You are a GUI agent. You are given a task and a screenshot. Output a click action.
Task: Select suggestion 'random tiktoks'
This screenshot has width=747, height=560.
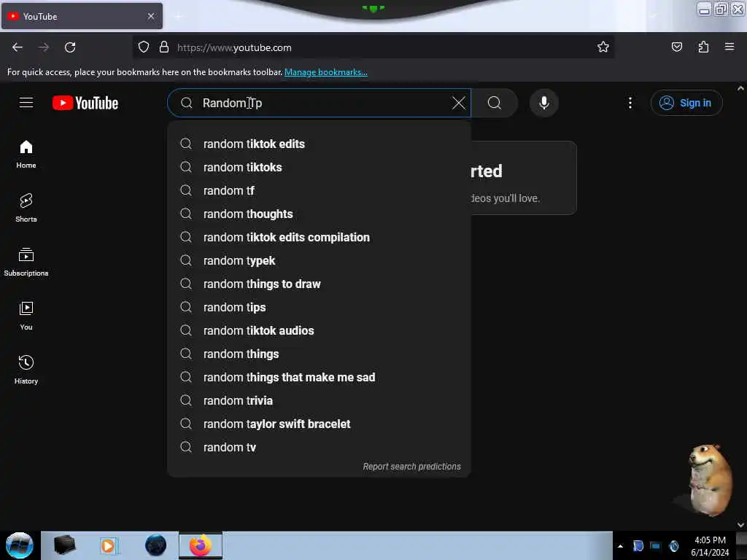320,167
